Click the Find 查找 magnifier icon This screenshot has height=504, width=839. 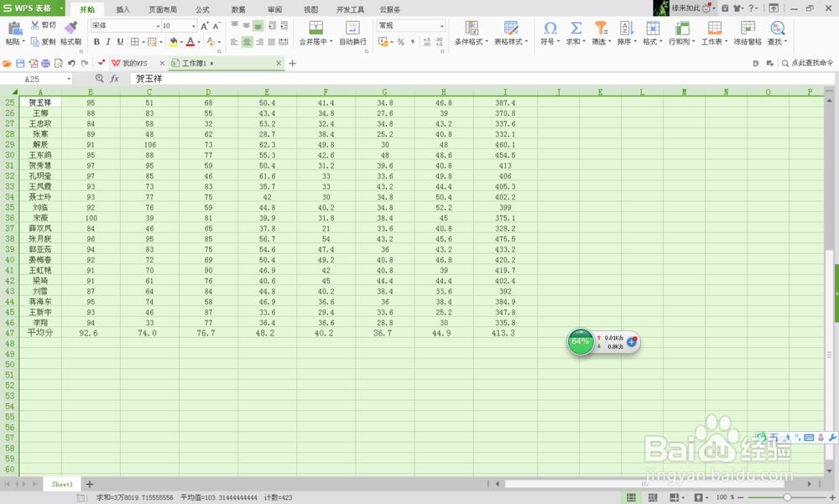[778, 28]
